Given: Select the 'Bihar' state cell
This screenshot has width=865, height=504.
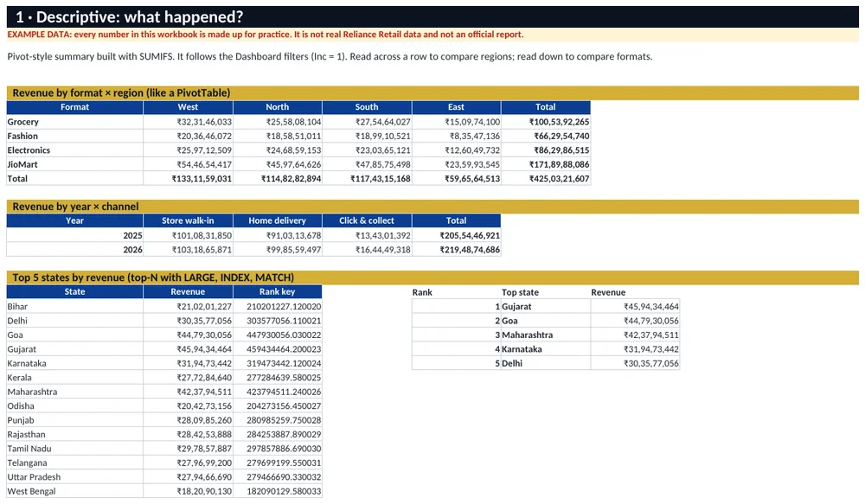Looking at the screenshot, I should tap(74, 307).
